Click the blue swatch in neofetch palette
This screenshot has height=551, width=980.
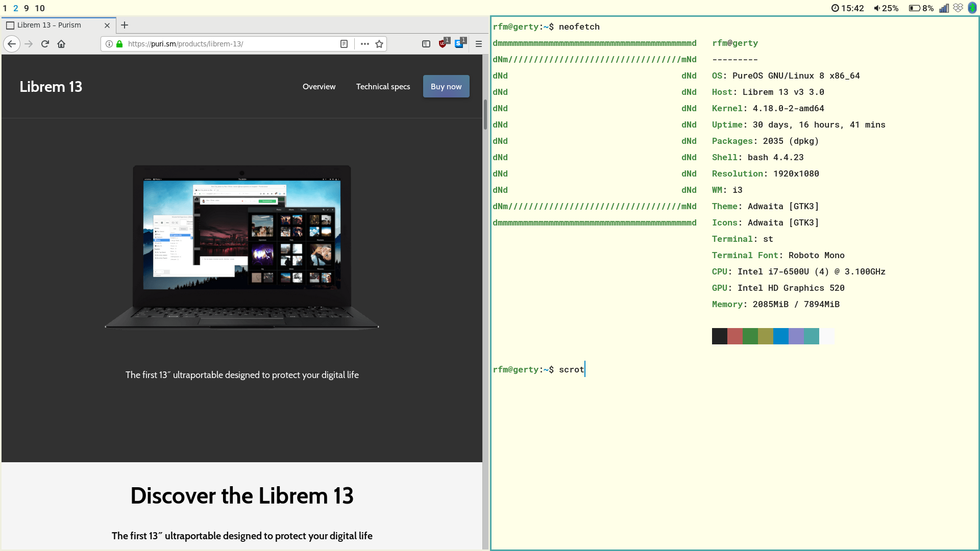781,336
